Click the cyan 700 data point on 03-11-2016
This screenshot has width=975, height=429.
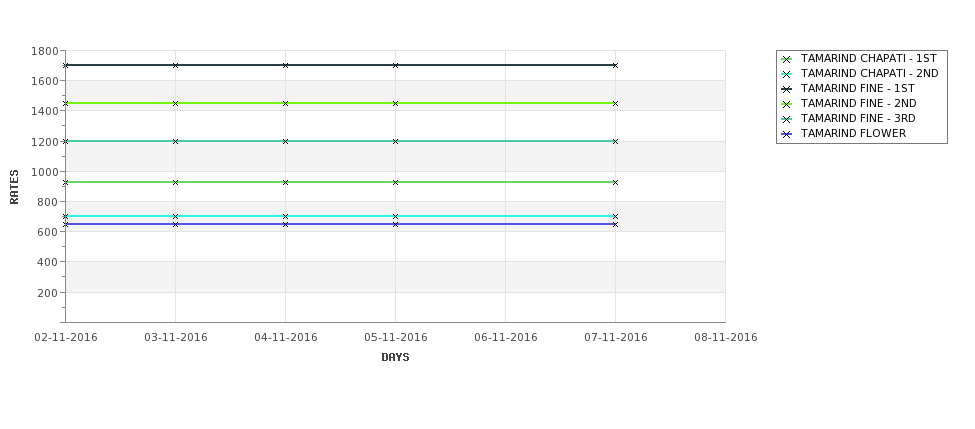[175, 216]
